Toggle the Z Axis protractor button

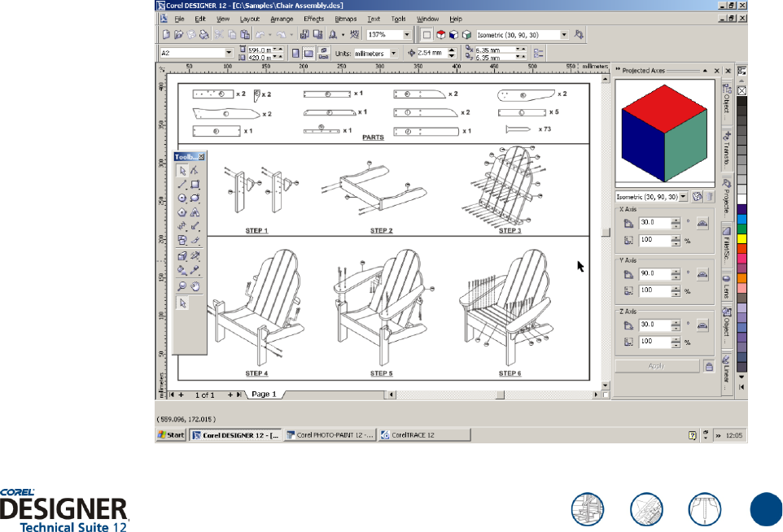[702, 325]
